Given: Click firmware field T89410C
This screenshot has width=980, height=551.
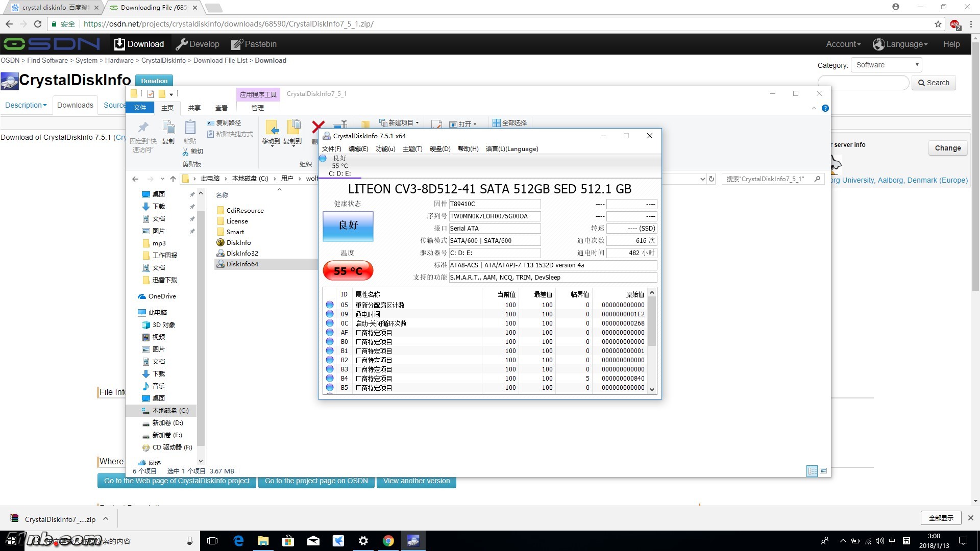Looking at the screenshot, I should coord(495,204).
